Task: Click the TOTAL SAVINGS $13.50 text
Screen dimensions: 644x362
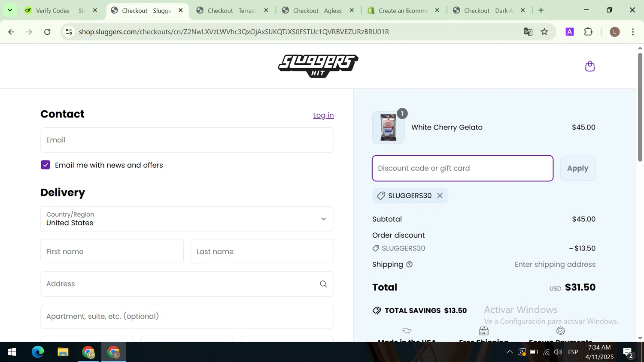Action: tap(425, 311)
